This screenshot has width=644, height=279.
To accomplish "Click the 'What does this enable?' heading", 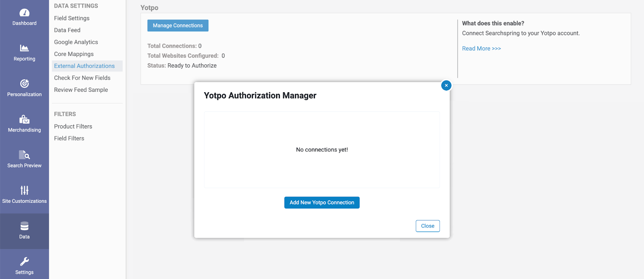I will pos(493,23).
